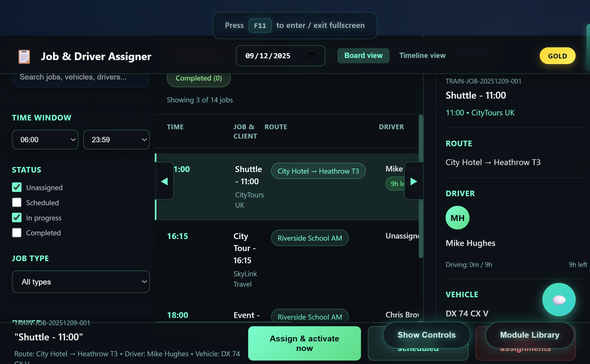This screenshot has width=590, height=364.
Task: Click the left arrow on Shuttle row
Action: click(x=164, y=181)
